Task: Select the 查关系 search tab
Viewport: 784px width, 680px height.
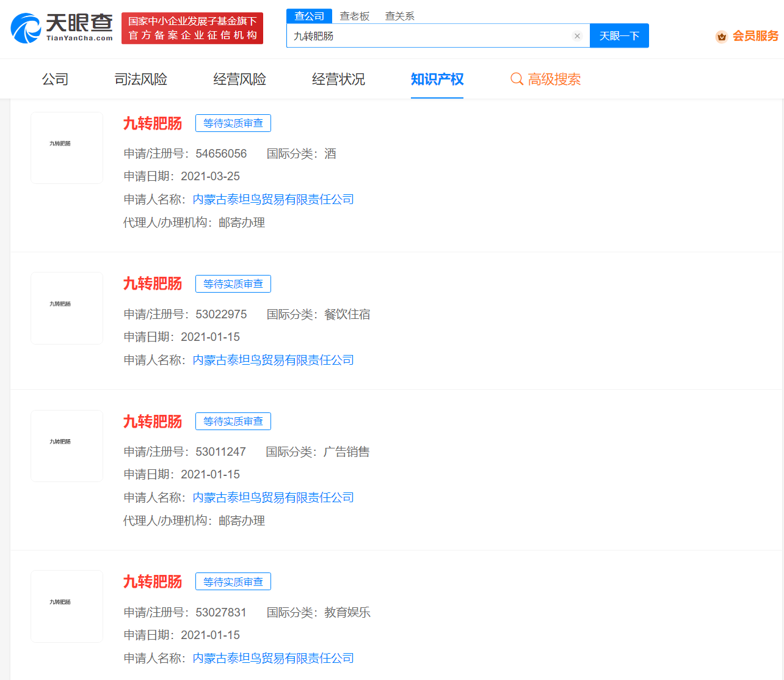Action: point(400,16)
